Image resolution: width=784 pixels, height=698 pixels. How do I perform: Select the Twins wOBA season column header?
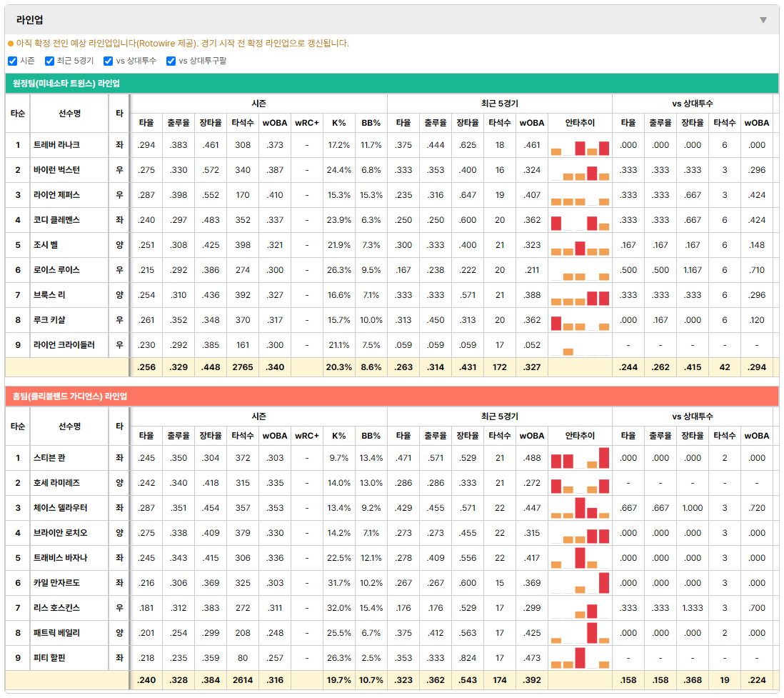(x=275, y=123)
